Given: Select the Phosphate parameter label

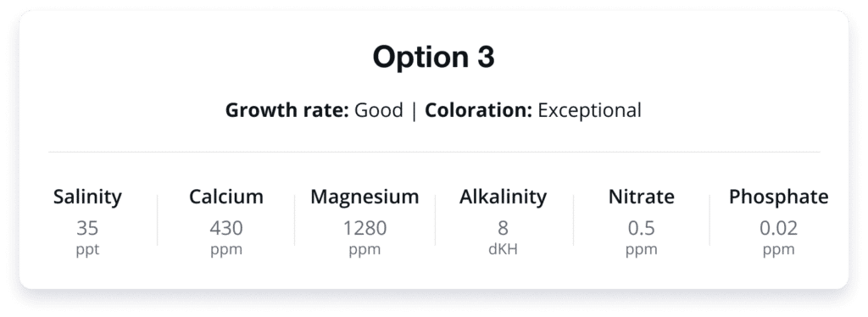Looking at the screenshot, I should pos(779,197).
